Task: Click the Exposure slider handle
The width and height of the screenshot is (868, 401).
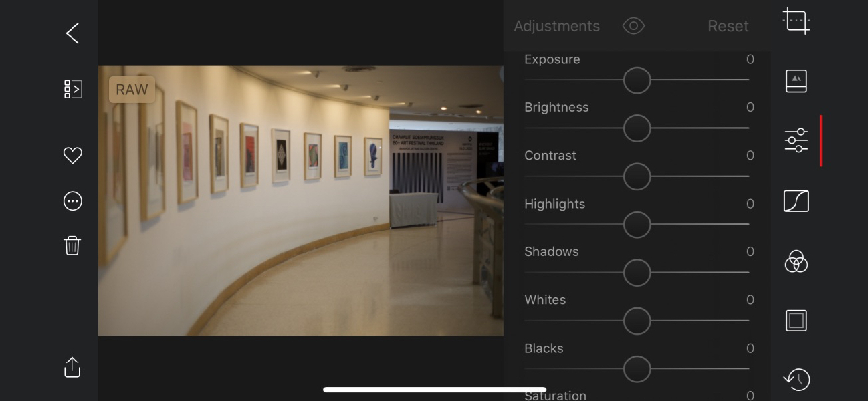Action: (637, 80)
